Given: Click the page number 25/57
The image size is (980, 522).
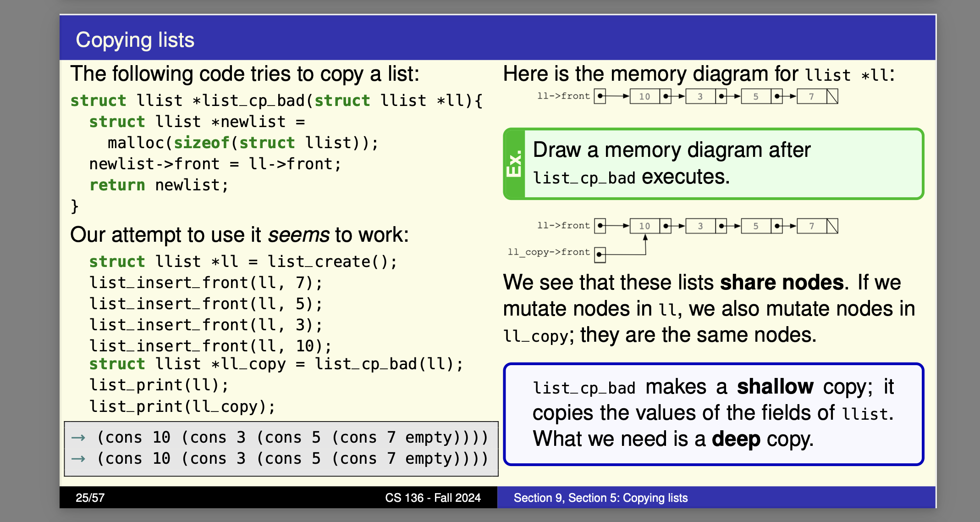Looking at the screenshot, I should (x=90, y=498).
